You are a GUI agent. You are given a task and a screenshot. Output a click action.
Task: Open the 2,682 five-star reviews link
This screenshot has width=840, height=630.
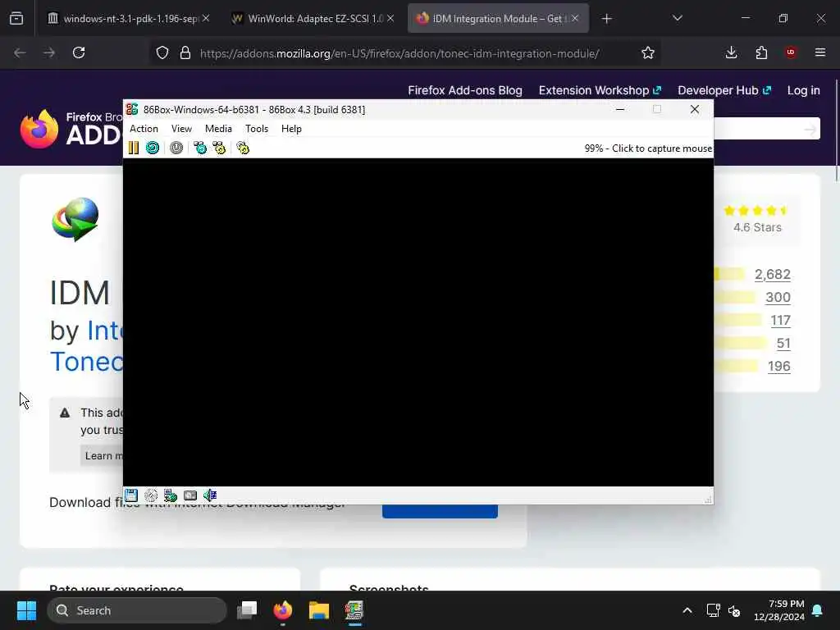click(773, 274)
